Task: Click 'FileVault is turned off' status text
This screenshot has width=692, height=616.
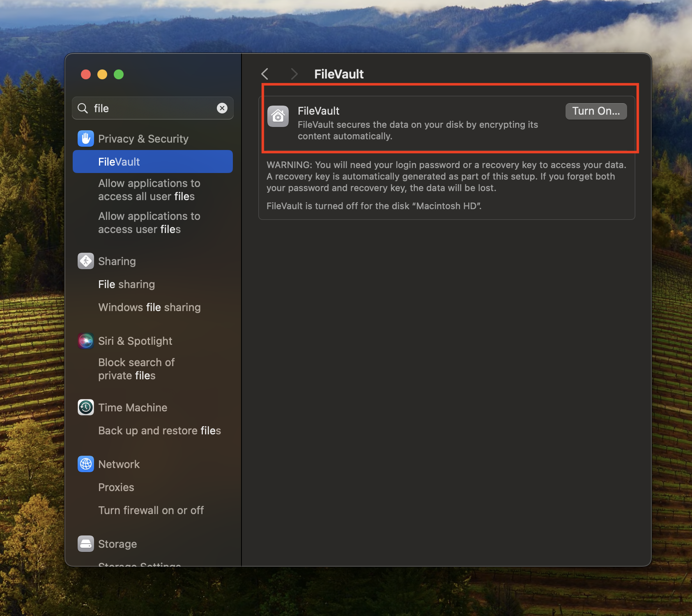Action: pos(374,206)
